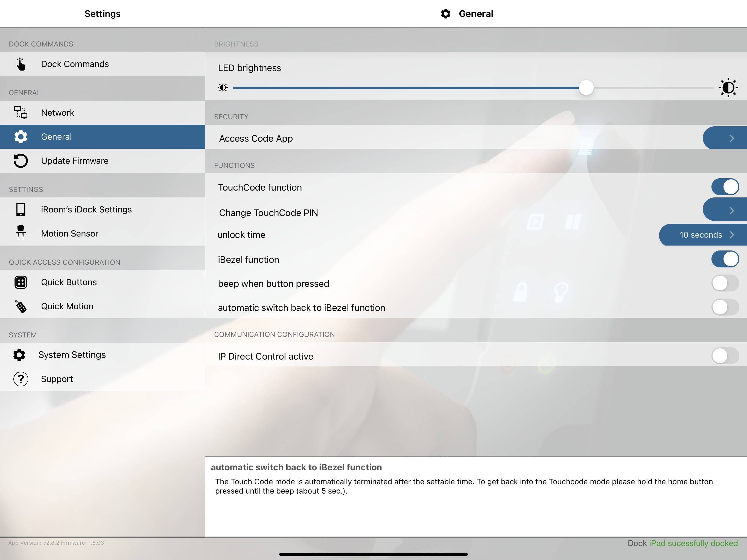Tap the iDock Settings tablet icon
The width and height of the screenshot is (747, 560).
(21, 209)
